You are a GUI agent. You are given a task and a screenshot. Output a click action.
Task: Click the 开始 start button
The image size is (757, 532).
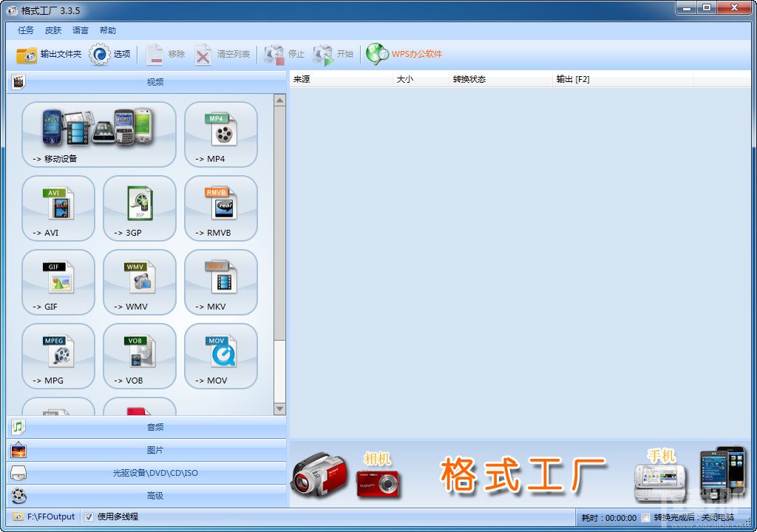point(333,54)
